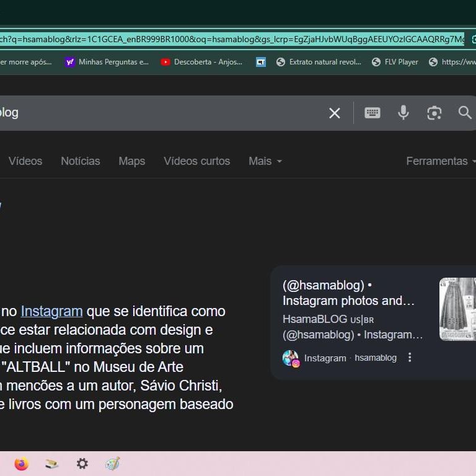Switch to the Notícias tab
This screenshot has width=476, height=476.
point(81,161)
